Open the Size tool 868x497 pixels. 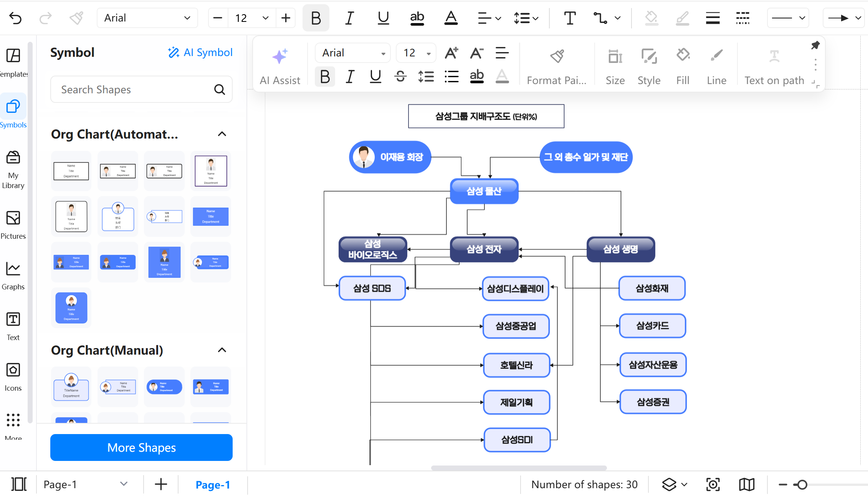click(x=615, y=66)
